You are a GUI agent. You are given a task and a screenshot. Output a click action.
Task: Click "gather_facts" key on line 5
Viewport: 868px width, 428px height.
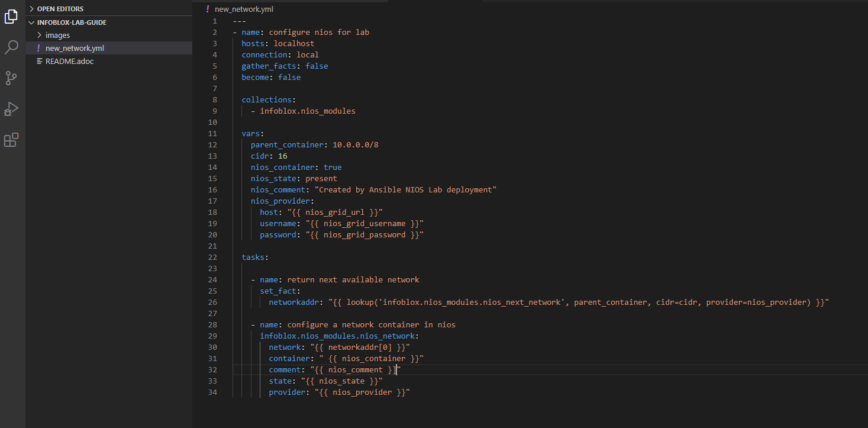(x=269, y=66)
